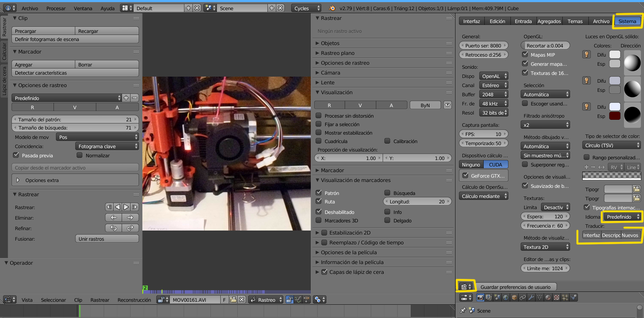Disable the Mapas MIP checkbox
This screenshot has width=644, height=318.
click(525, 55)
